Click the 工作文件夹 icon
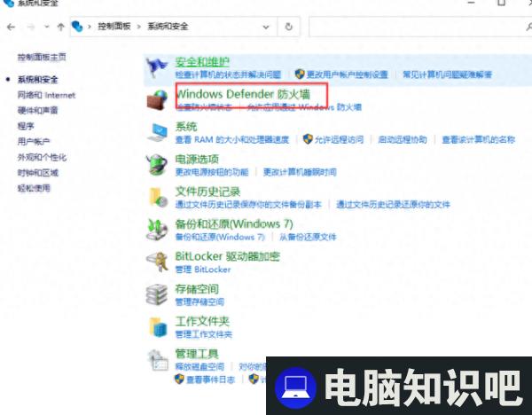 [158, 327]
